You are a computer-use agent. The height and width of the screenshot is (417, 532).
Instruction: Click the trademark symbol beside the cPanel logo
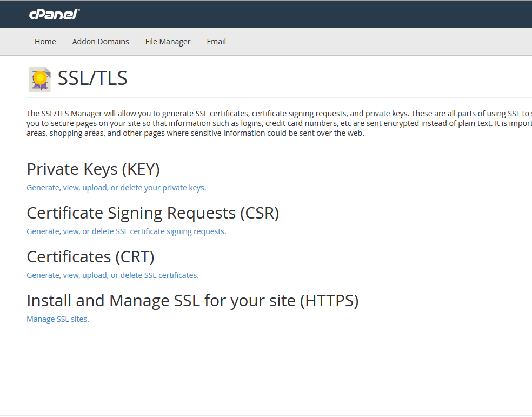(x=79, y=9)
